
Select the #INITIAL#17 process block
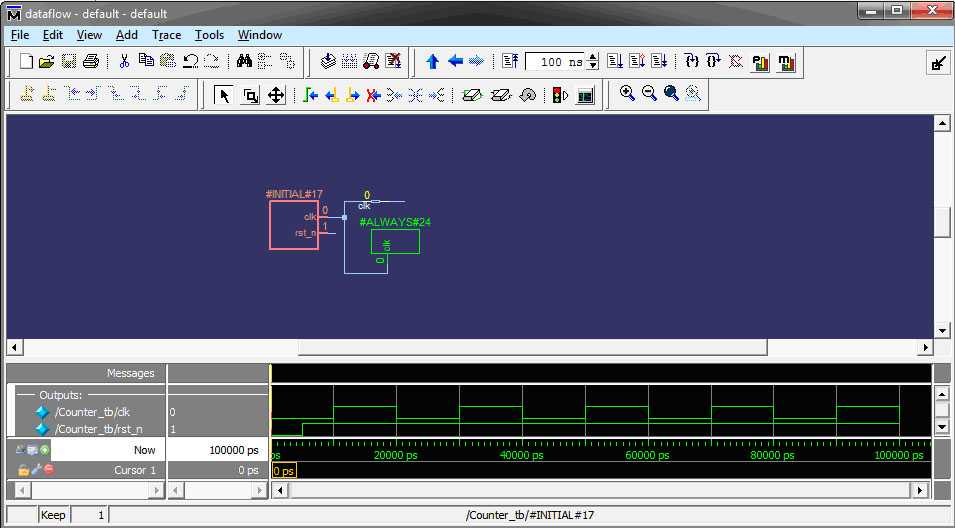[x=294, y=225]
